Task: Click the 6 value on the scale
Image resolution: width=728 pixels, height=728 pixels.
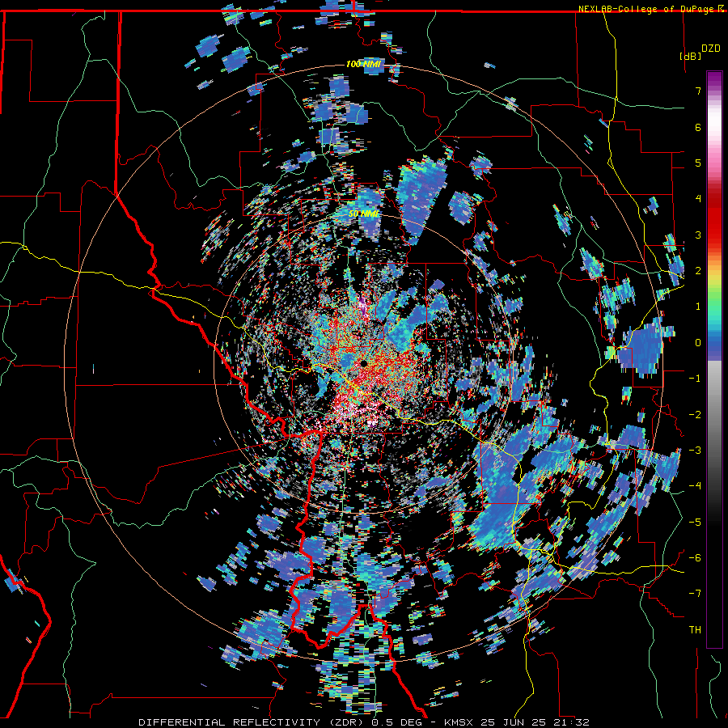Action: coord(698,127)
